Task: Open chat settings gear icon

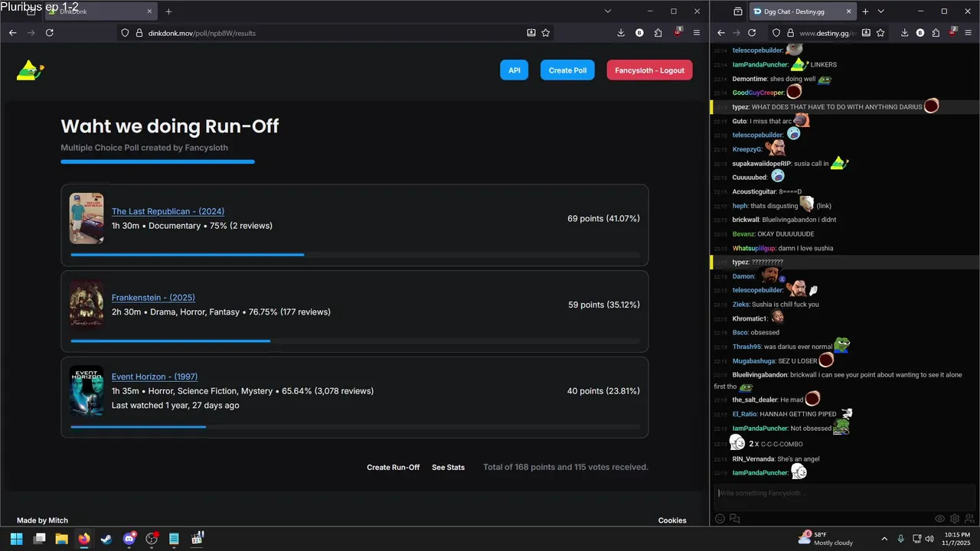Action: (955, 518)
